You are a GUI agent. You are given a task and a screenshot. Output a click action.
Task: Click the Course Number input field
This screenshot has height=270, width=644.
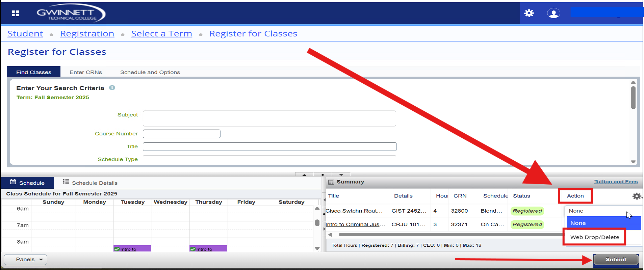coord(182,134)
